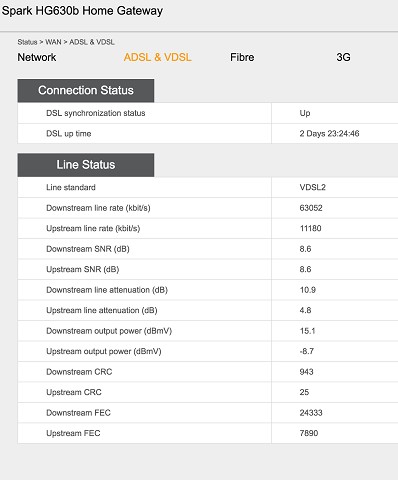Click attenuation value 10.9
Screen dimensions: 398x480
(x=308, y=290)
